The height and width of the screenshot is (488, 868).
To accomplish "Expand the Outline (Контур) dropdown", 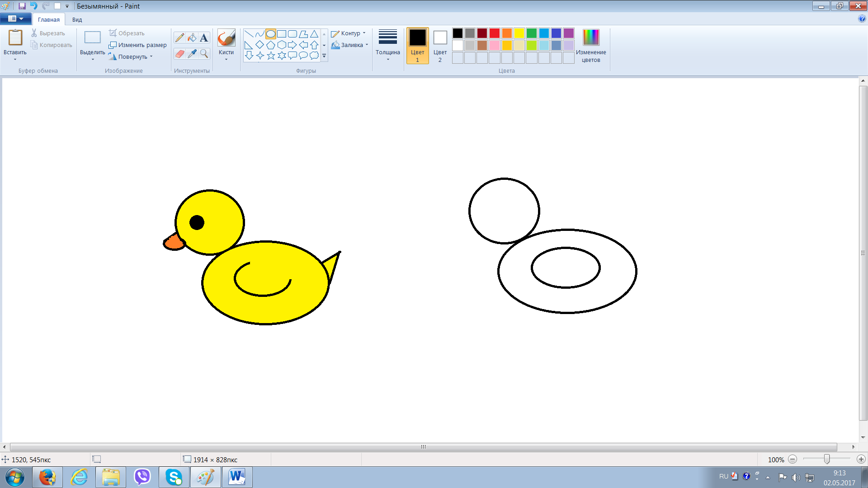I will coord(349,33).
